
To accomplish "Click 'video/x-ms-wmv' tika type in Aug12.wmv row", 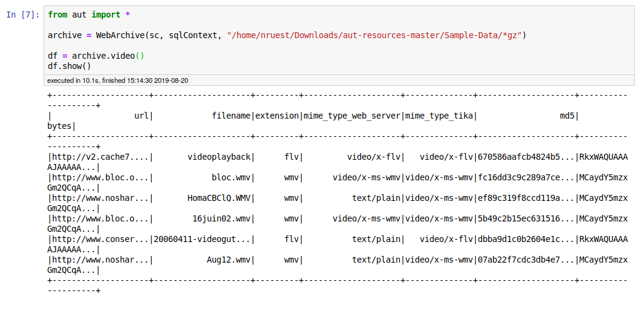I will 439,260.
